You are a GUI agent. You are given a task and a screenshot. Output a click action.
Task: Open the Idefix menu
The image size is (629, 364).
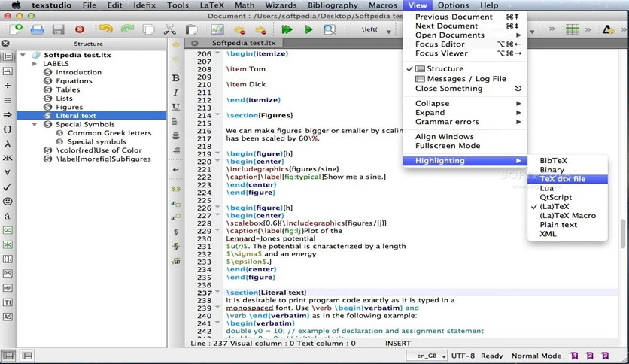(x=144, y=5)
